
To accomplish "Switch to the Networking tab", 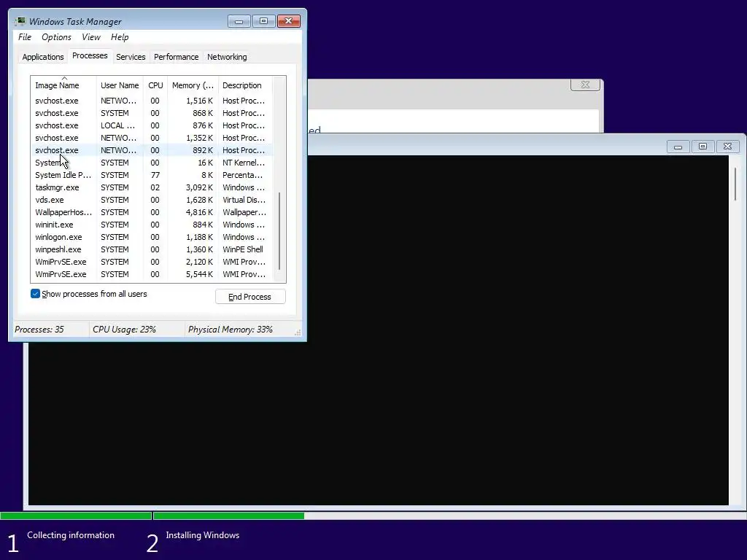I will [227, 57].
